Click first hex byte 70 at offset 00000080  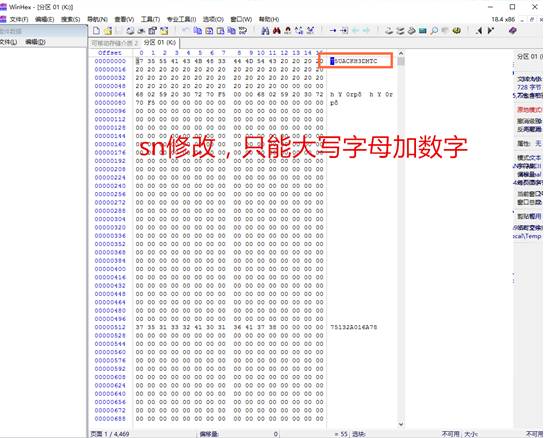(139, 103)
